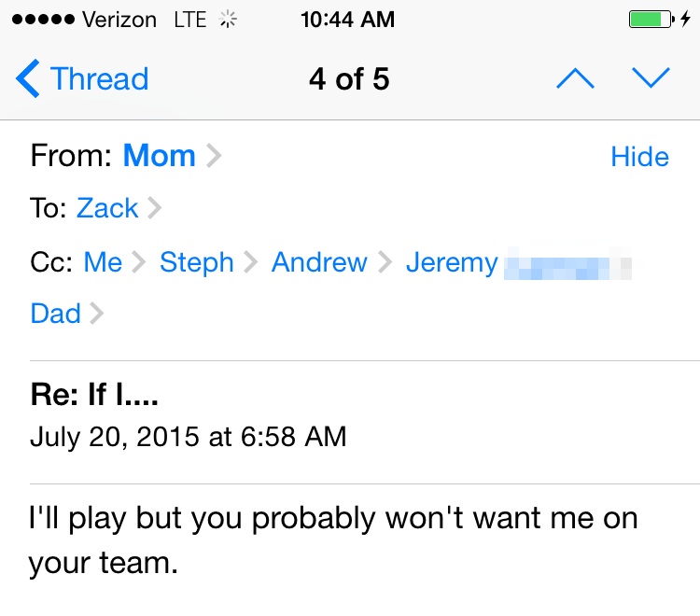Go back to the Thread list
Screen dimensions: 700x616
(82, 79)
